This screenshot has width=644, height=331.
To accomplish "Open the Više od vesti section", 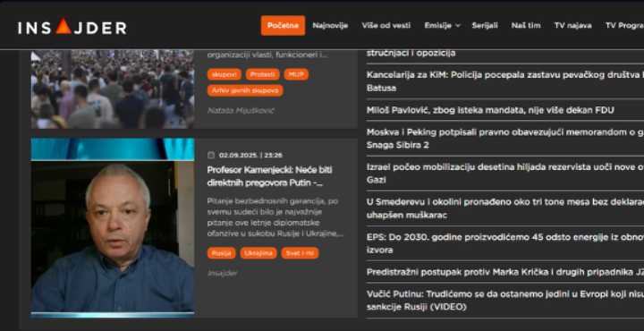I will pos(386,25).
